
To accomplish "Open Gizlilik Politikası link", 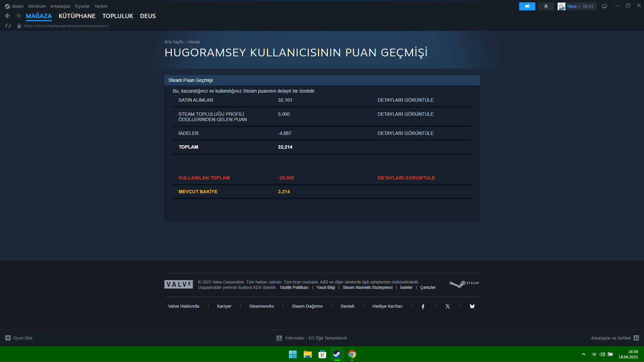I will tap(294, 288).
